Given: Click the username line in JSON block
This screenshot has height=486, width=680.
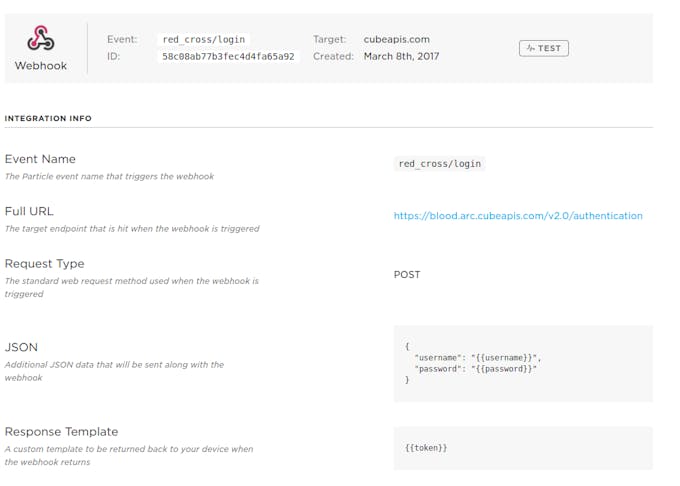Looking at the screenshot, I should tap(478, 358).
